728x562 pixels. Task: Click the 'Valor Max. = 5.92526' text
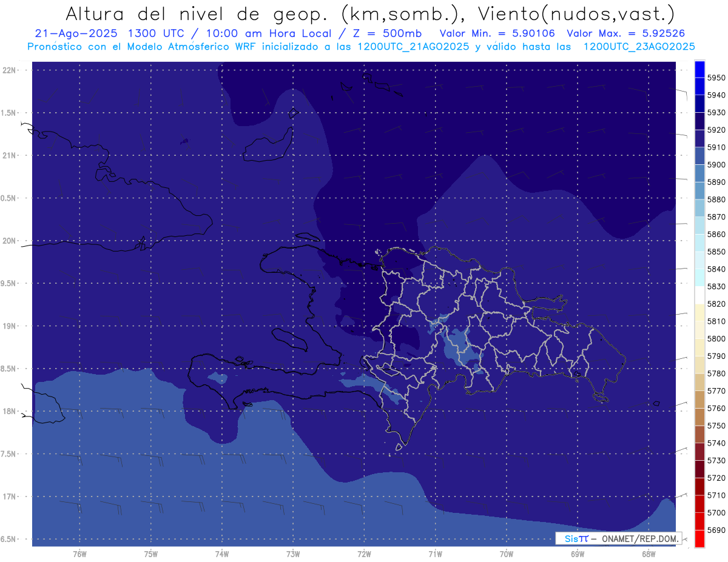pos(626,34)
